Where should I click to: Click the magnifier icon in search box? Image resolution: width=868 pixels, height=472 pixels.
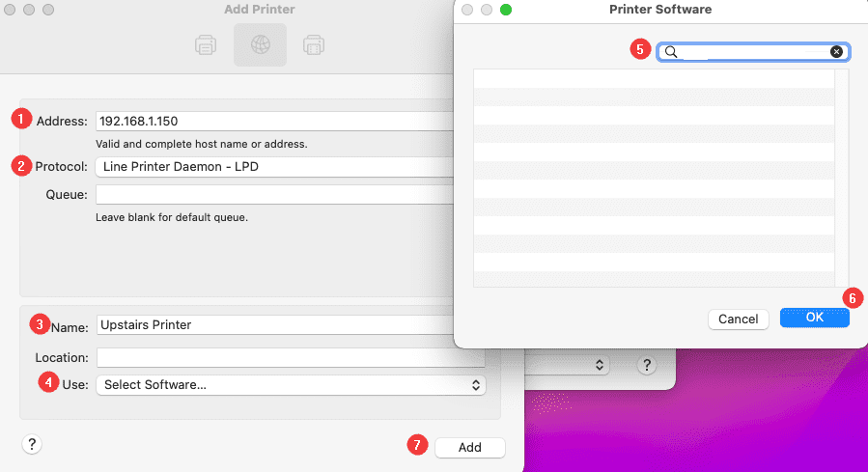click(x=671, y=52)
